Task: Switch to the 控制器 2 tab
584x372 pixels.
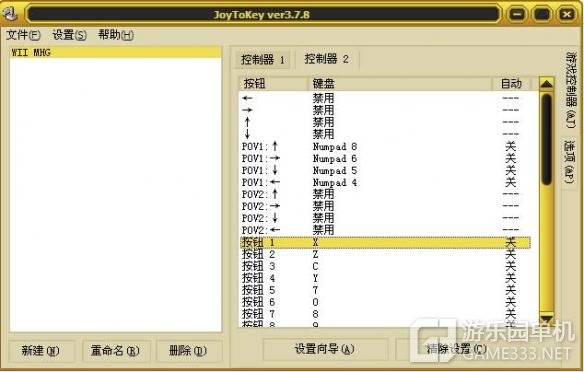Action: (x=327, y=58)
